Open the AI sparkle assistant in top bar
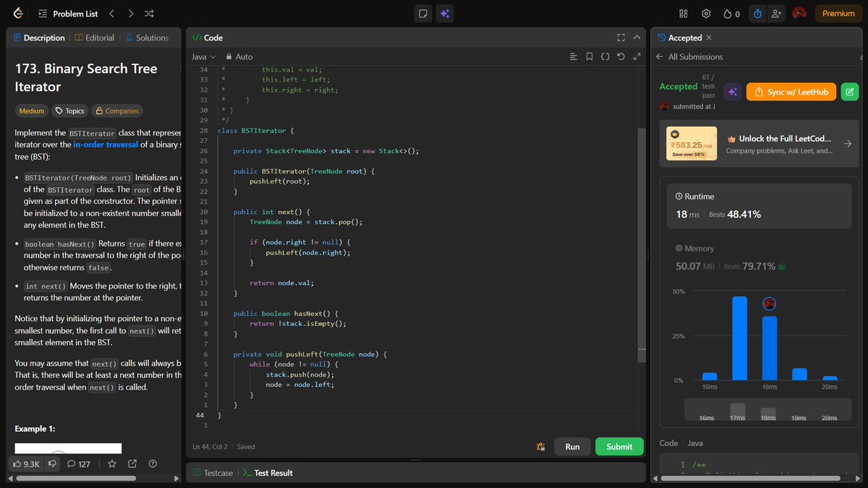The height and width of the screenshot is (488, 868). point(445,13)
